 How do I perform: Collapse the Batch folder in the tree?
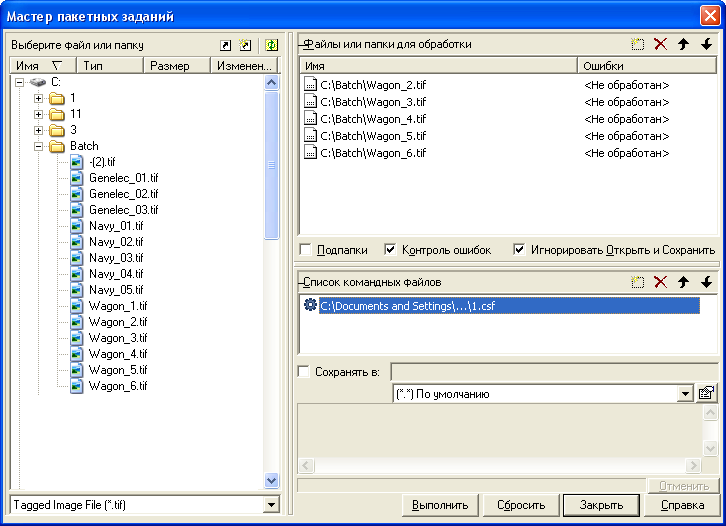(39, 146)
